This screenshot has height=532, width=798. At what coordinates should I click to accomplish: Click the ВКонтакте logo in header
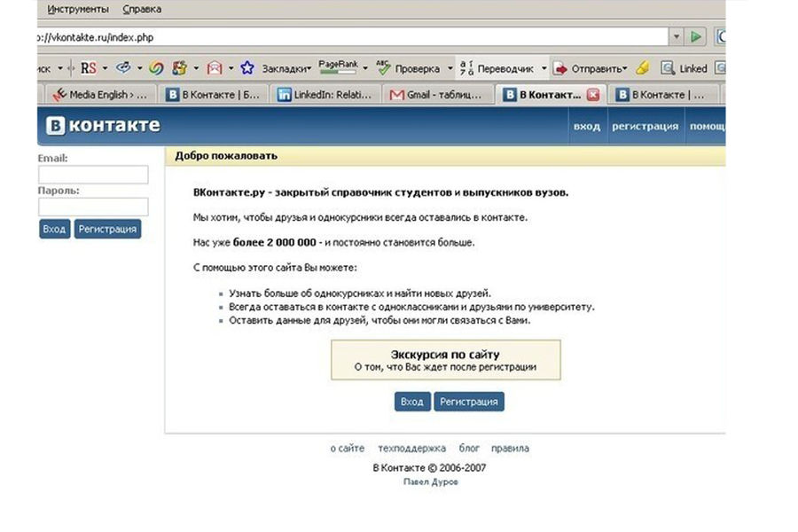(103, 125)
